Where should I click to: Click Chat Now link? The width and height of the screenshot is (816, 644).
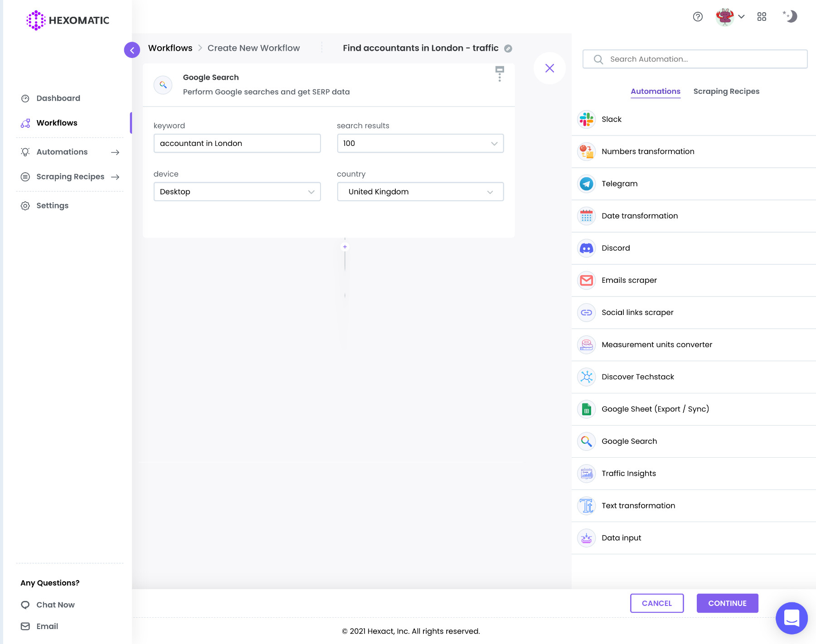click(55, 605)
